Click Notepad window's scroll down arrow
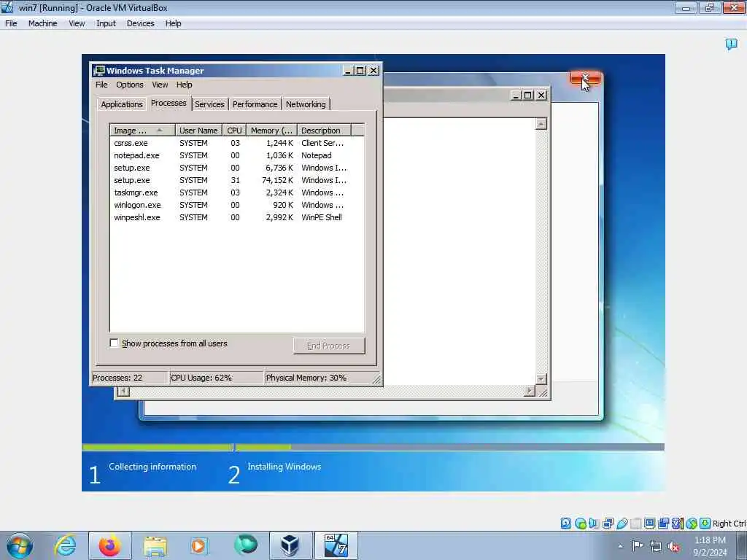The width and height of the screenshot is (747, 560). point(541,379)
